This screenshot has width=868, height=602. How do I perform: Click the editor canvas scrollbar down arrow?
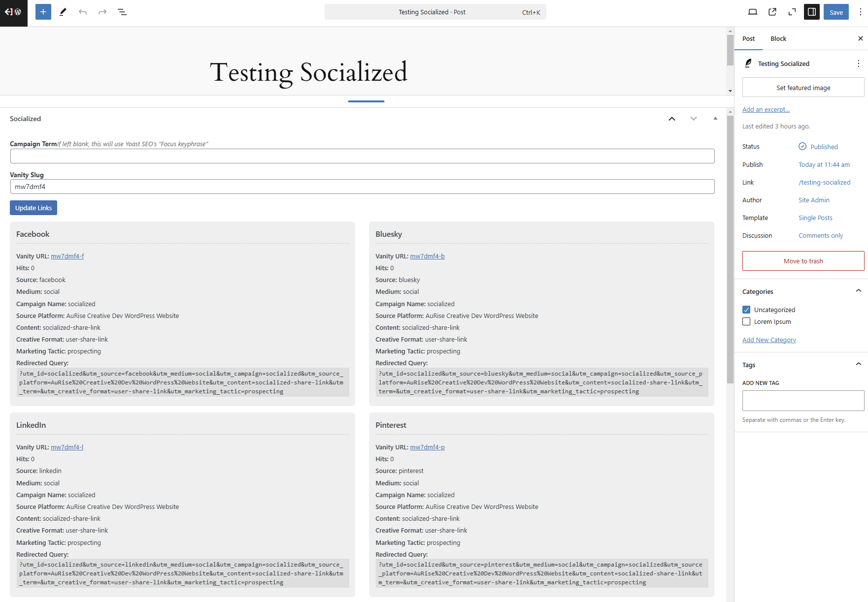tap(730, 91)
